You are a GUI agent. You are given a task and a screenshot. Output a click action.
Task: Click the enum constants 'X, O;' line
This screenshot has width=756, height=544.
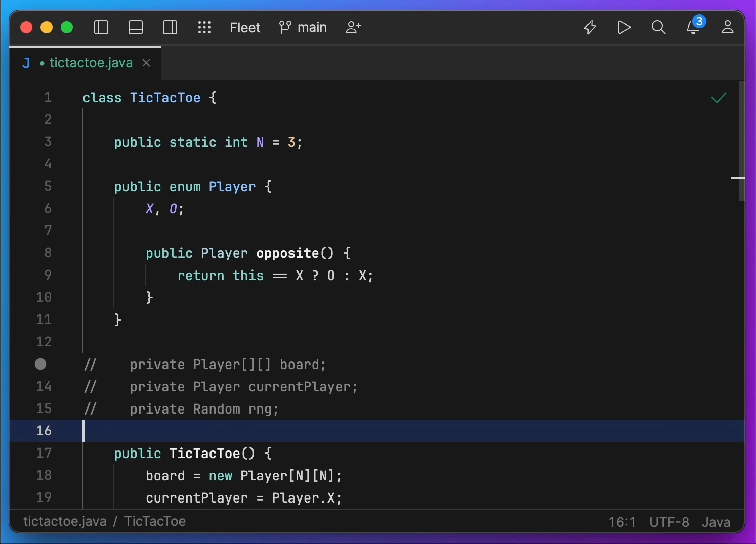[165, 209]
